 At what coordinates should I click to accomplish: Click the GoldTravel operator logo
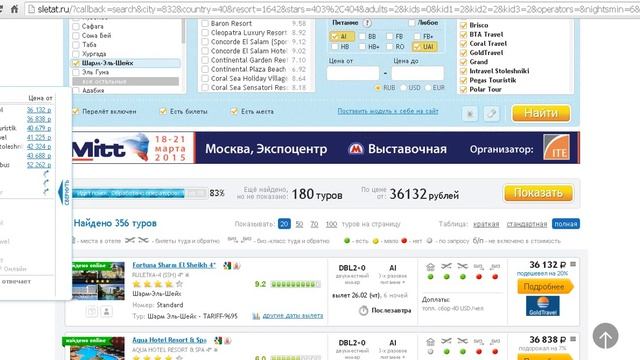click(543, 306)
